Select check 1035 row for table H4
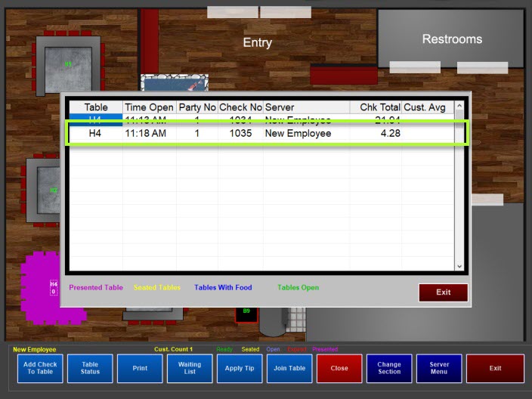The width and height of the screenshot is (532, 399). 261,134
